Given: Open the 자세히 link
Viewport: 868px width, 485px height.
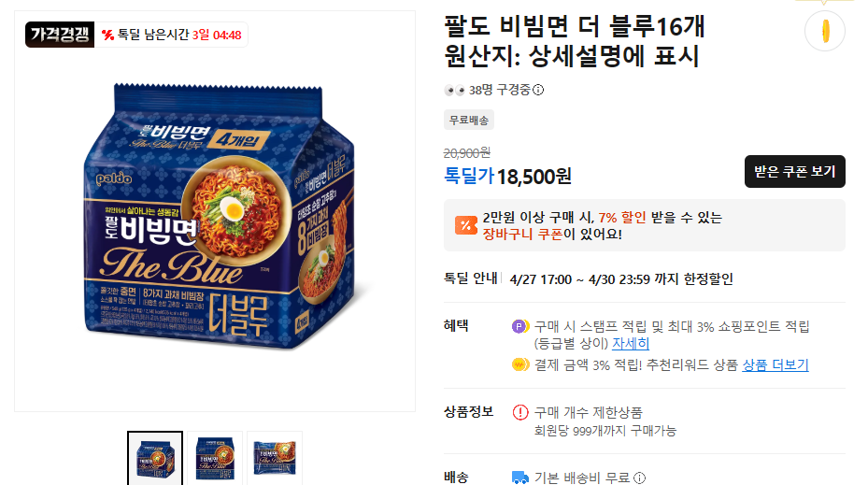Looking at the screenshot, I should [x=631, y=343].
